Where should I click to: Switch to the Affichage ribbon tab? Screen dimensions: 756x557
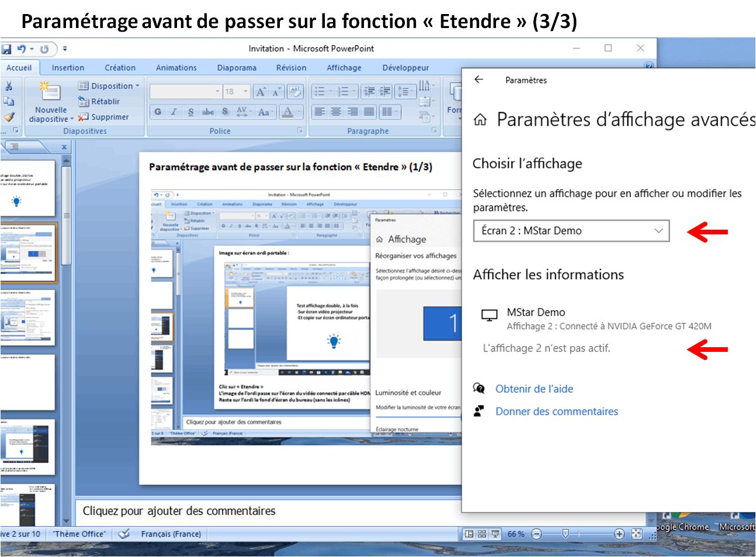tap(344, 68)
